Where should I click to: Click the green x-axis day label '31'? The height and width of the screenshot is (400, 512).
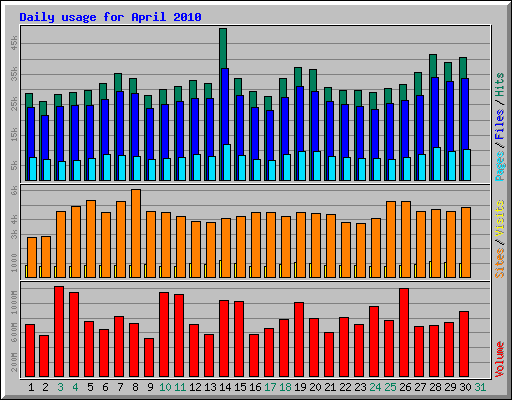480,387
